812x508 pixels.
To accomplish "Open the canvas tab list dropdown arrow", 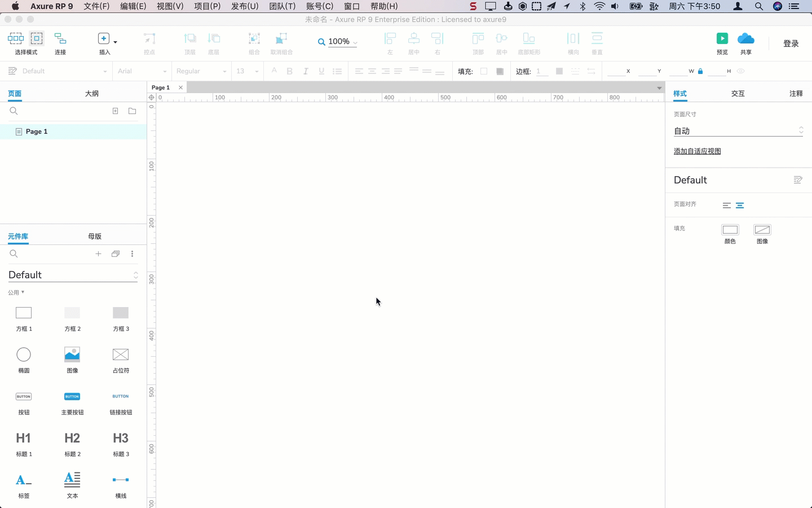I will pos(659,88).
